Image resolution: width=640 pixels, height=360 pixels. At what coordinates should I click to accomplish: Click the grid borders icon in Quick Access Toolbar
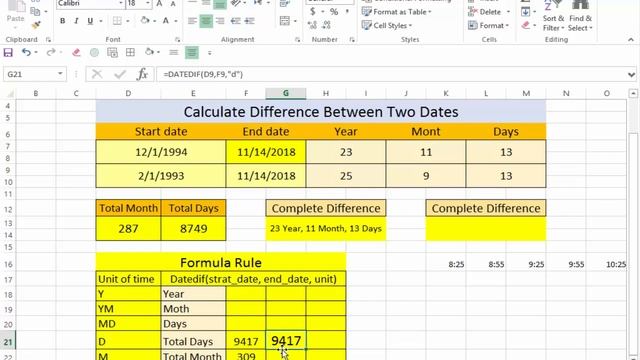click(x=130, y=52)
